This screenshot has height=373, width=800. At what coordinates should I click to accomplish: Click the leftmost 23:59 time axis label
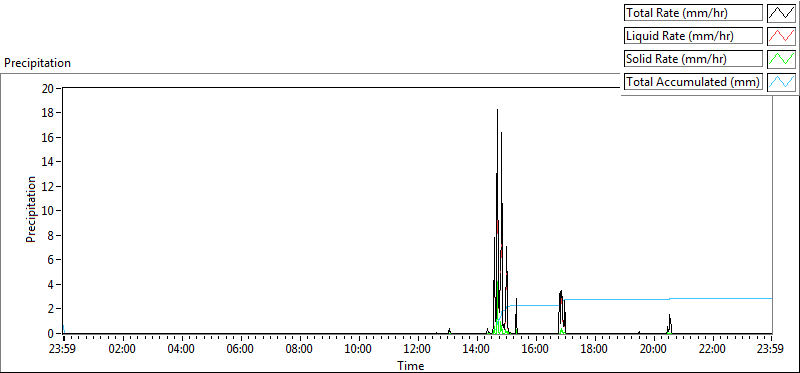click(x=64, y=350)
